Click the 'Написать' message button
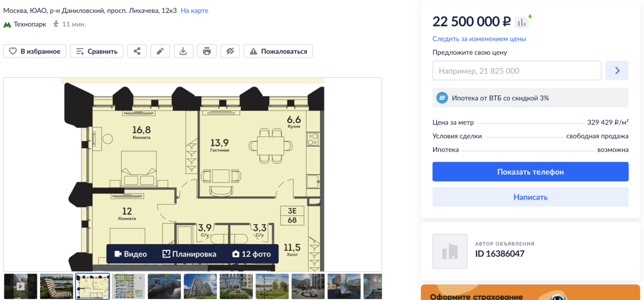Screen dimensions: 644x300 pyautogui.click(x=530, y=197)
